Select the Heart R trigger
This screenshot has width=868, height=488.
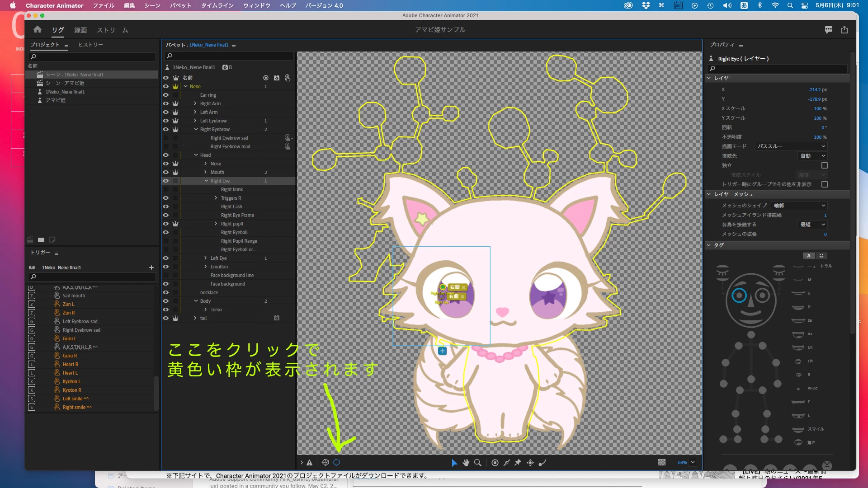pos(71,364)
